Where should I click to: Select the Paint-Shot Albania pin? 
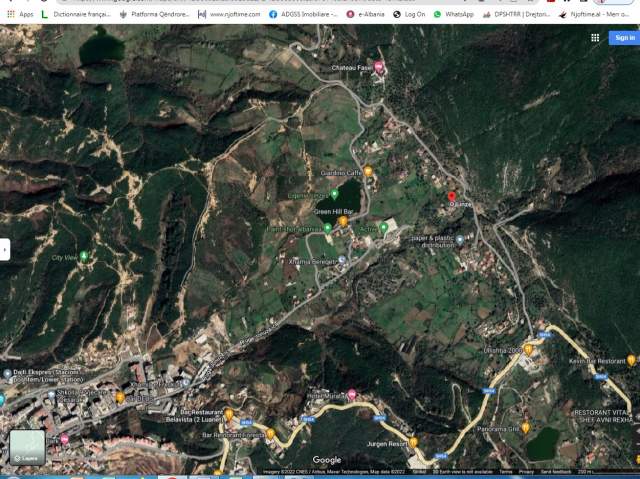[327, 228]
